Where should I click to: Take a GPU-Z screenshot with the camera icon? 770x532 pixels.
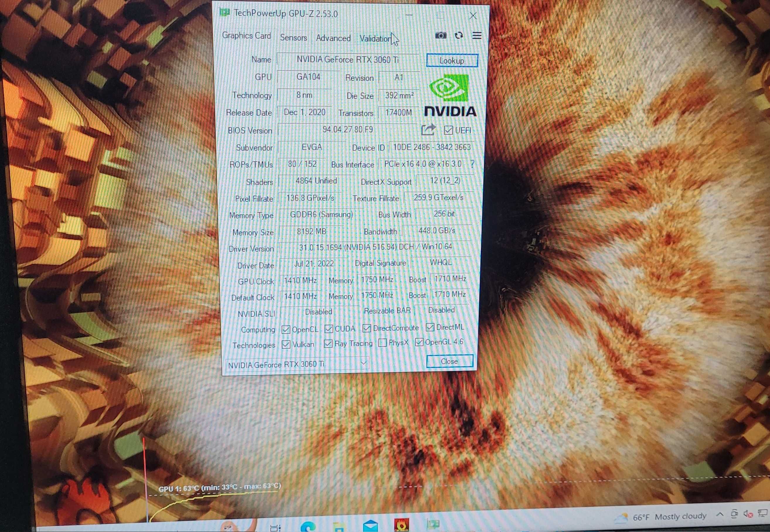(441, 35)
